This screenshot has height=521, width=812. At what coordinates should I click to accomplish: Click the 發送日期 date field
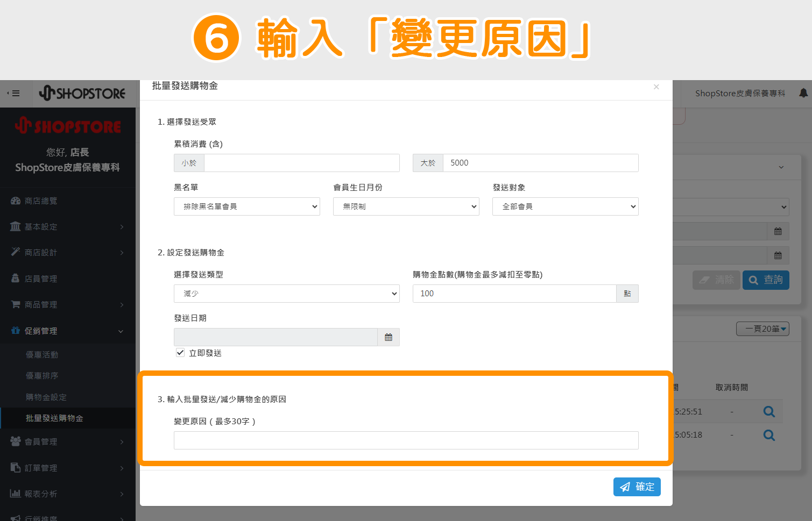276,337
